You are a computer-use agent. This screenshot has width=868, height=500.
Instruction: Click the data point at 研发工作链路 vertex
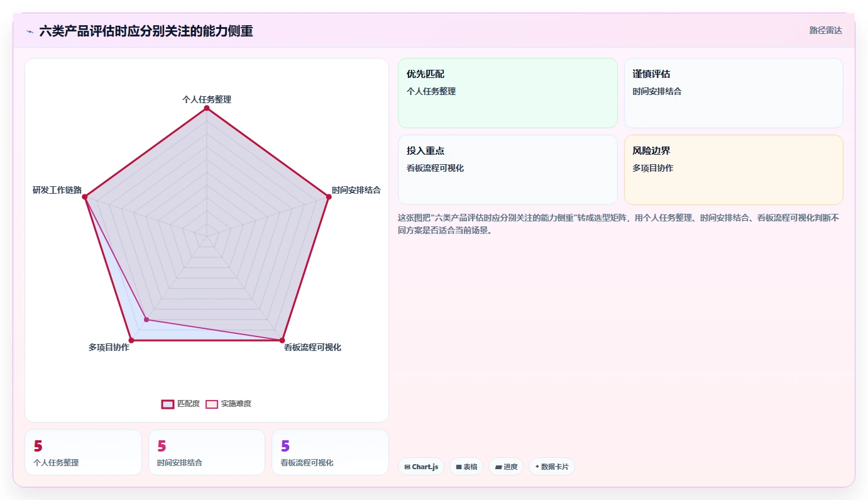(85, 197)
